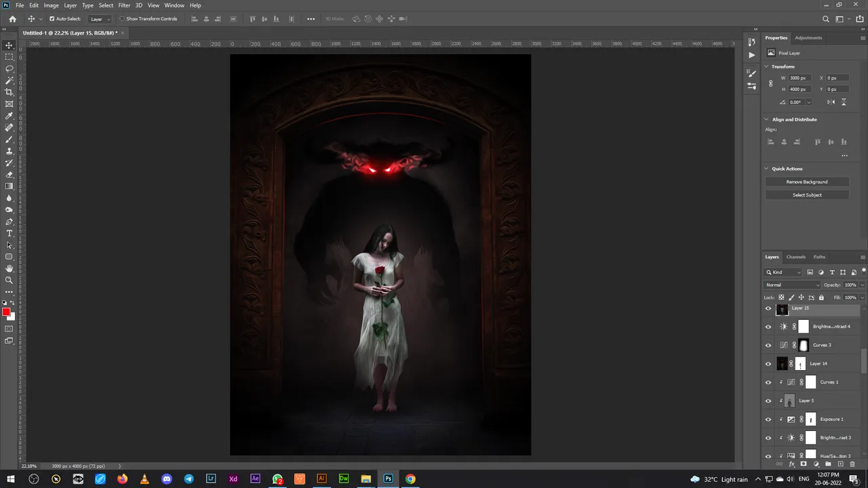Screen dimensions: 868x488
Task: Select the Zoom tool
Action: (9, 280)
